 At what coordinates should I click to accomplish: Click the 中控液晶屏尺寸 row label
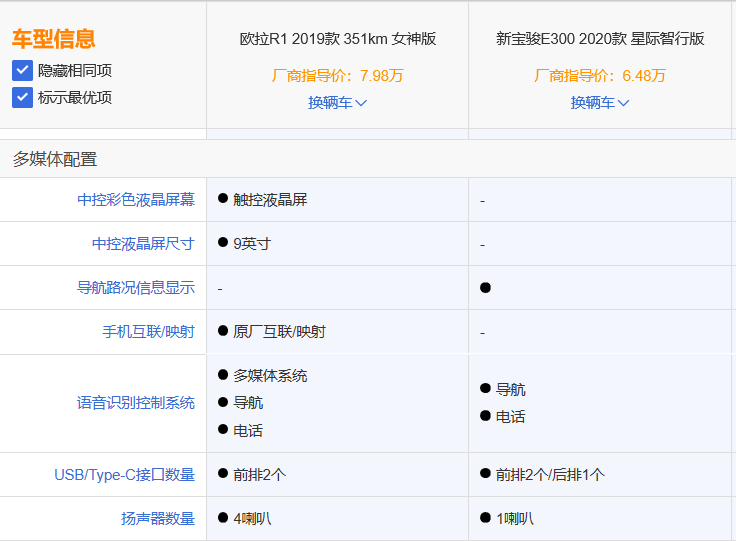tap(143, 243)
